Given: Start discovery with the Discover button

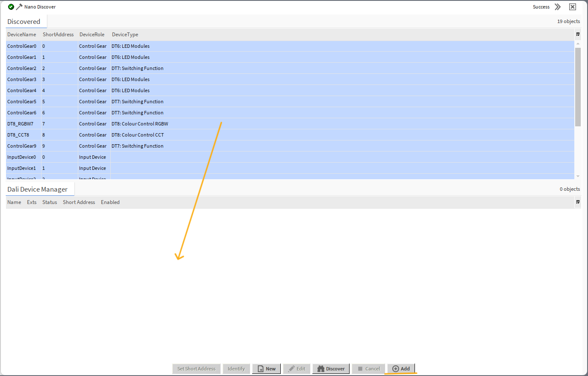Looking at the screenshot, I should coord(331,369).
